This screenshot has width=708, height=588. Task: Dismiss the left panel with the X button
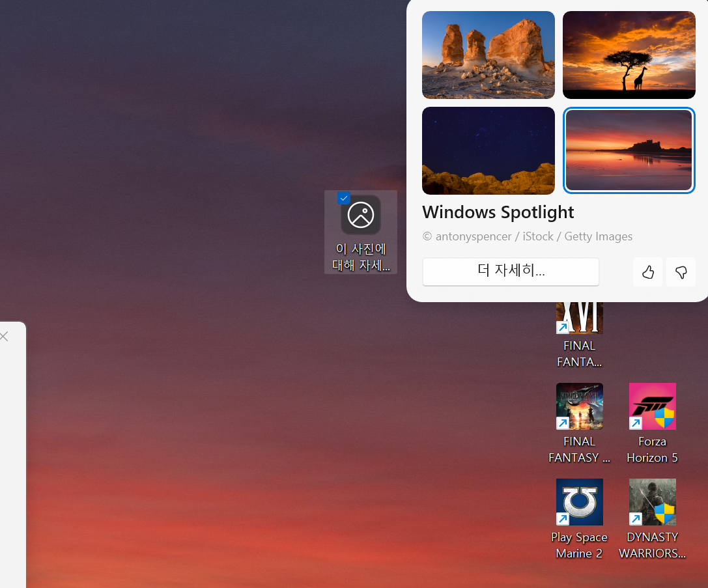(5, 336)
